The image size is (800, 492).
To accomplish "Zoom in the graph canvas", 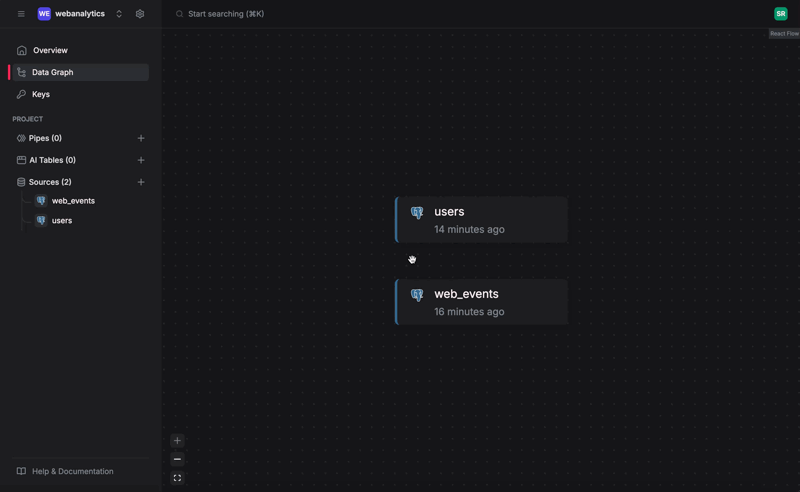I will point(177,440).
